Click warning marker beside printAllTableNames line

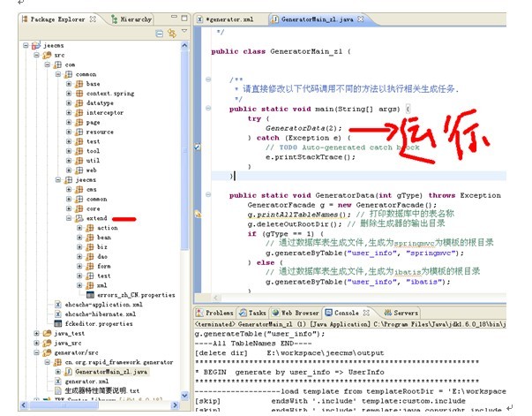pos(198,214)
